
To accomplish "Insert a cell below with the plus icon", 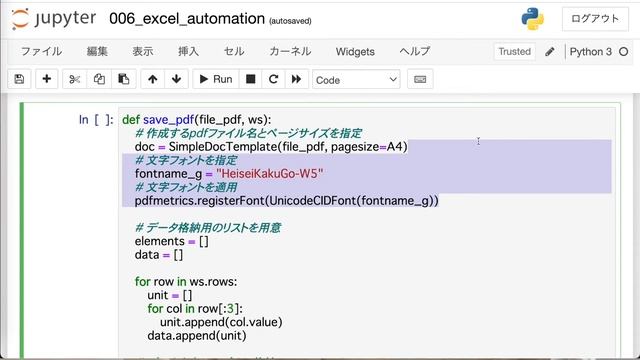I will tap(47, 79).
